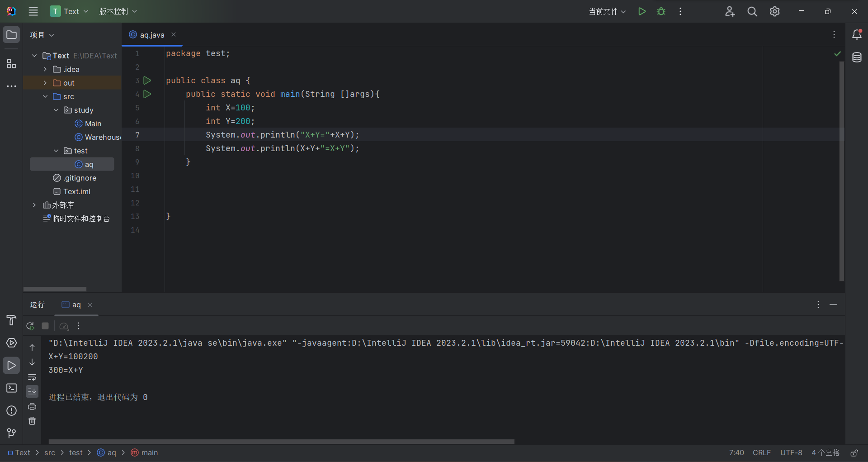The width and height of the screenshot is (868, 462).
Task: Close the aq.java editor tab
Action: (x=174, y=34)
